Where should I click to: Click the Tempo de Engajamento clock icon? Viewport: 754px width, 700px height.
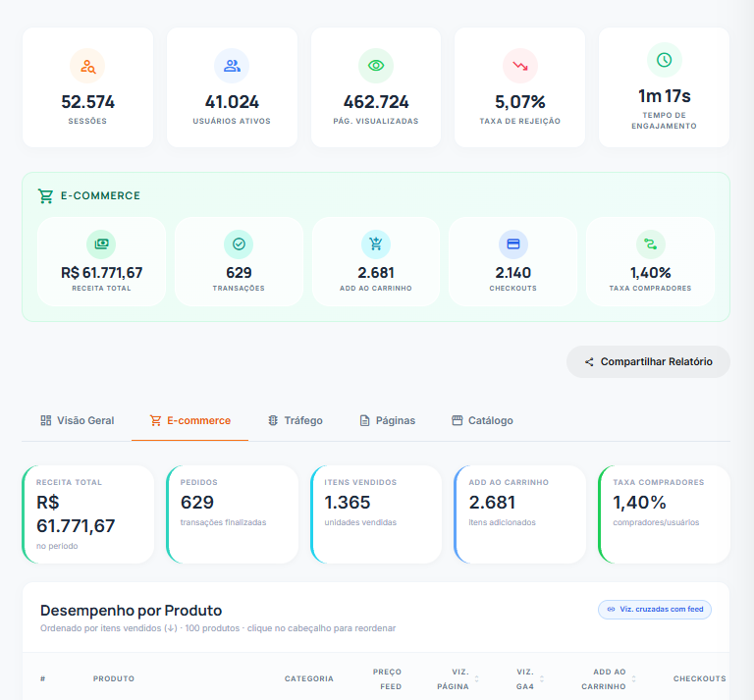(x=664, y=60)
